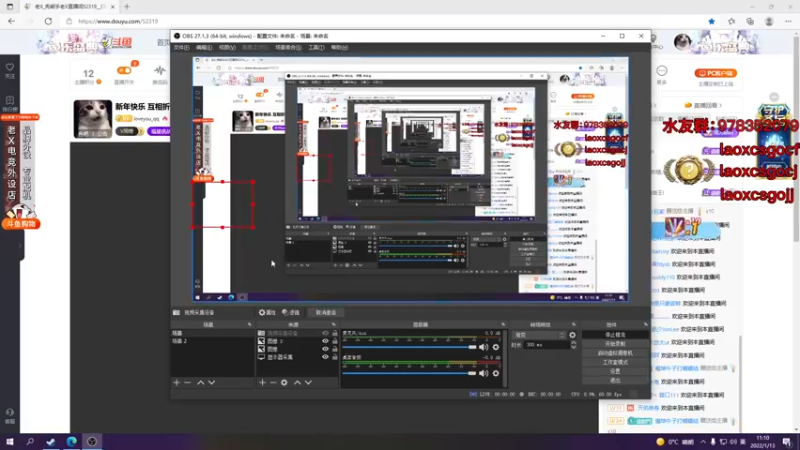
Task: Pop out the 来源 dock panel icon
Action: pyautogui.click(x=334, y=324)
